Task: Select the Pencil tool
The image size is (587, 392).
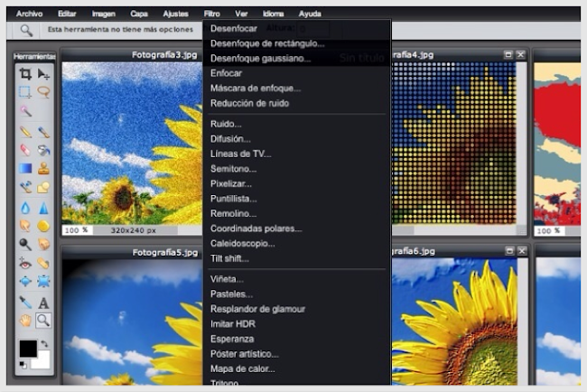Action: click(25, 132)
